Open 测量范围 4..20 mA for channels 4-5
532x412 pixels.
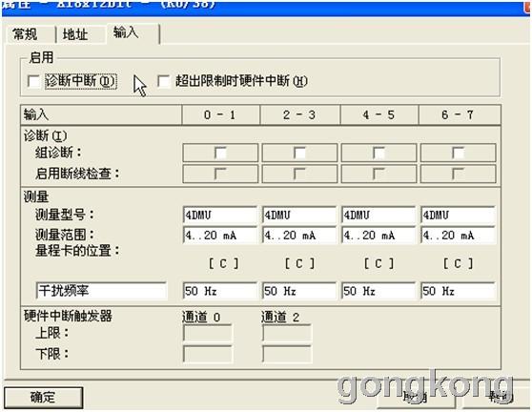tap(379, 236)
